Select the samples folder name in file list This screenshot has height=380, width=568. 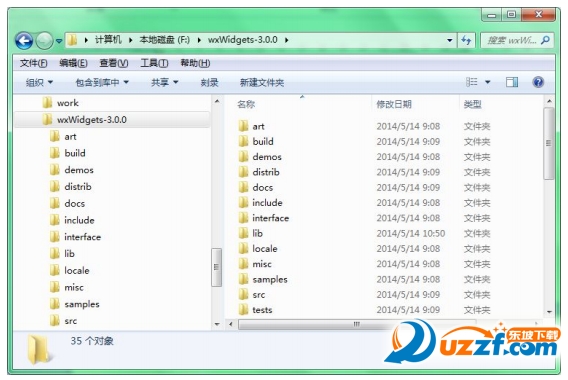click(x=270, y=279)
